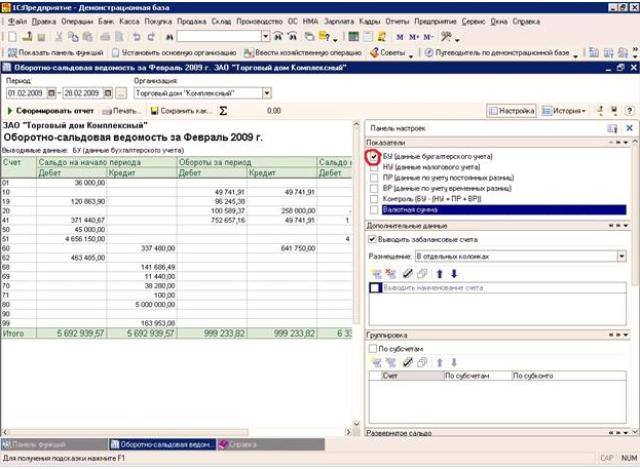Click the Cut scissors icon
Viewport: 640px width, 469px height.
click(59, 37)
